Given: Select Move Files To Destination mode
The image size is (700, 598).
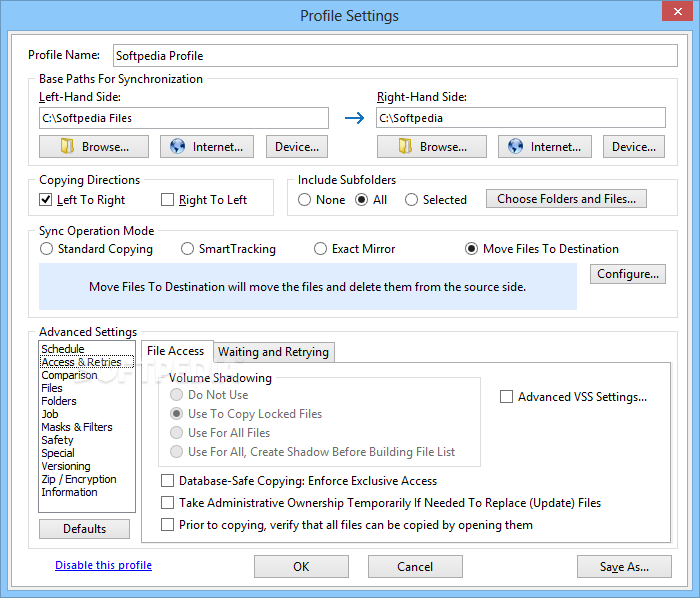Looking at the screenshot, I should (471, 249).
